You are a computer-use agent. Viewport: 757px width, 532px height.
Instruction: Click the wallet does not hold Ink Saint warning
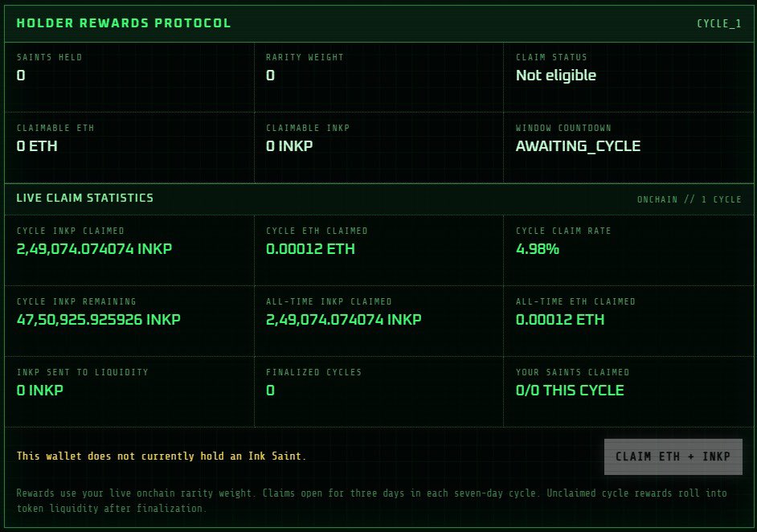click(x=162, y=456)
